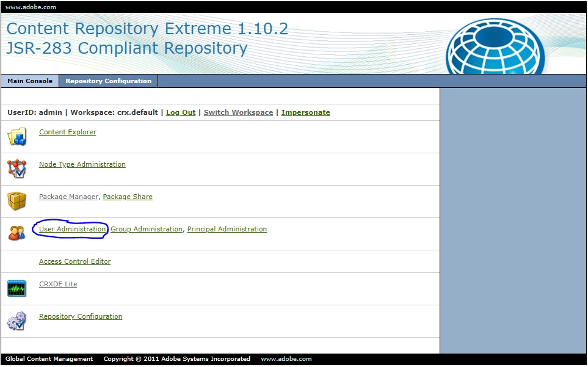The image size is (588, 367).
Task: Click the Repository Configuration gears icon
Action: coord(17,321)
